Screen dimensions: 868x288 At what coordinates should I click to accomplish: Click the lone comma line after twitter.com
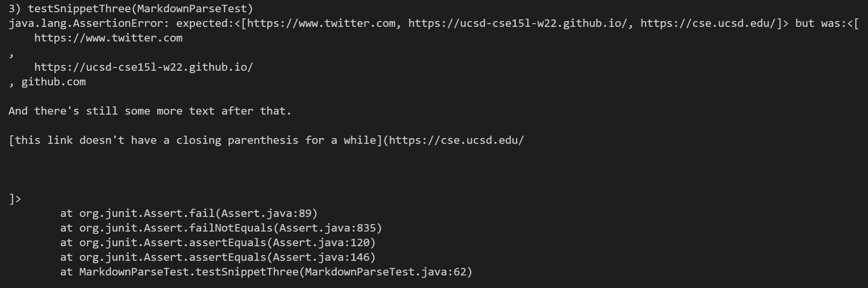12,53
